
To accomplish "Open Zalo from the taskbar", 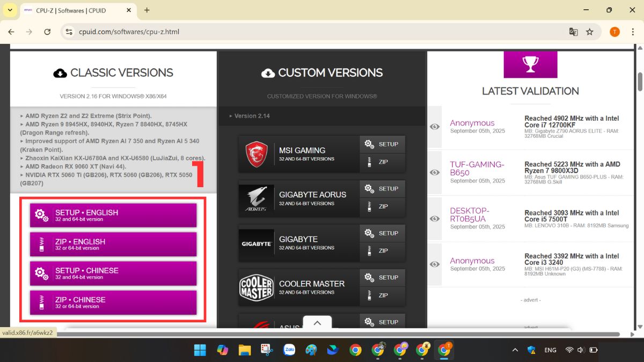I will pos(289,350).
